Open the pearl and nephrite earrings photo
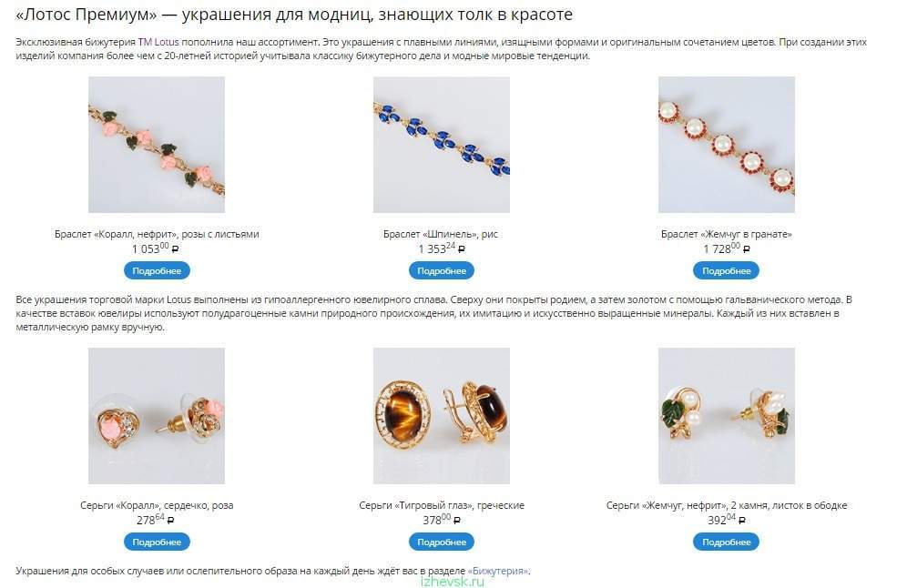 click(727, 416)
